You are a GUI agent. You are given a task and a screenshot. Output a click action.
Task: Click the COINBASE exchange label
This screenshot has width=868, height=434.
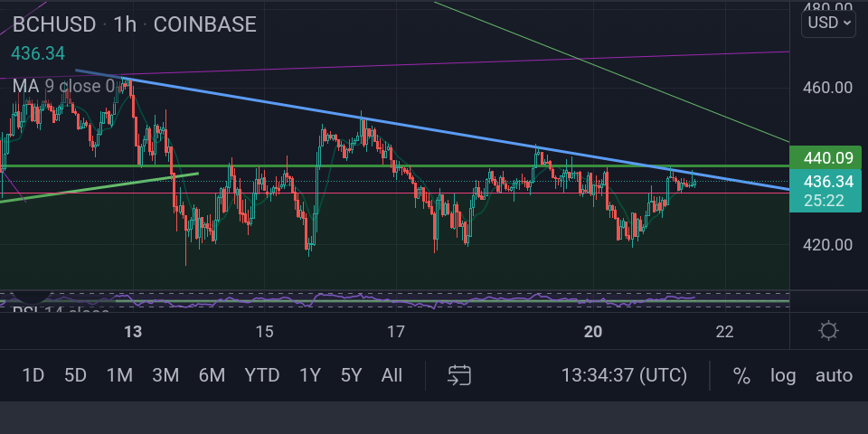point(205,24)
